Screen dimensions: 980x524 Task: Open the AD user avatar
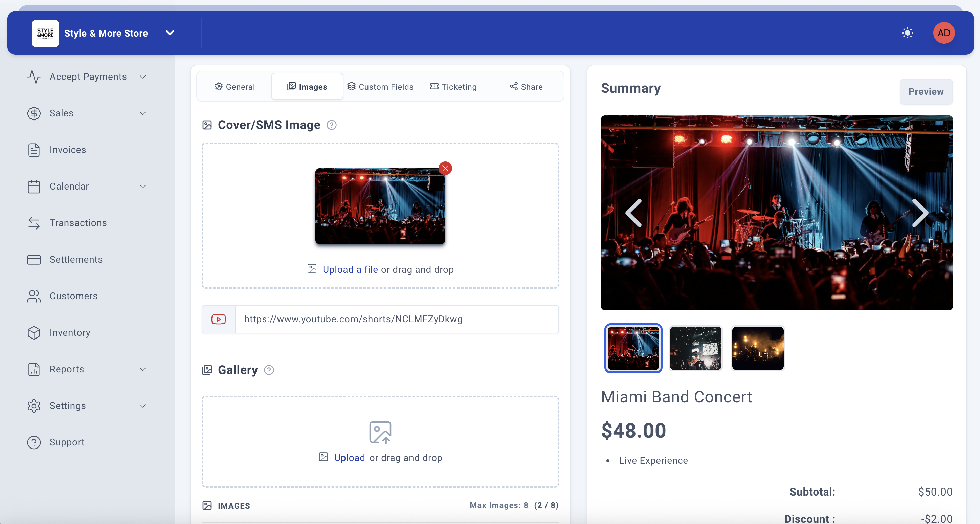pos(943,33)
